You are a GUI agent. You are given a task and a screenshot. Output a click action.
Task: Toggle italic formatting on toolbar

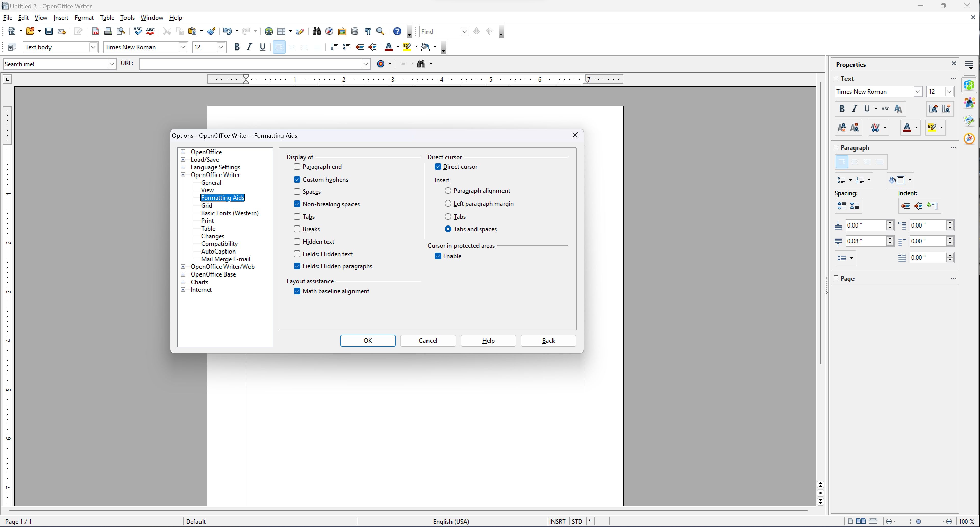click(x=249, y=47)
